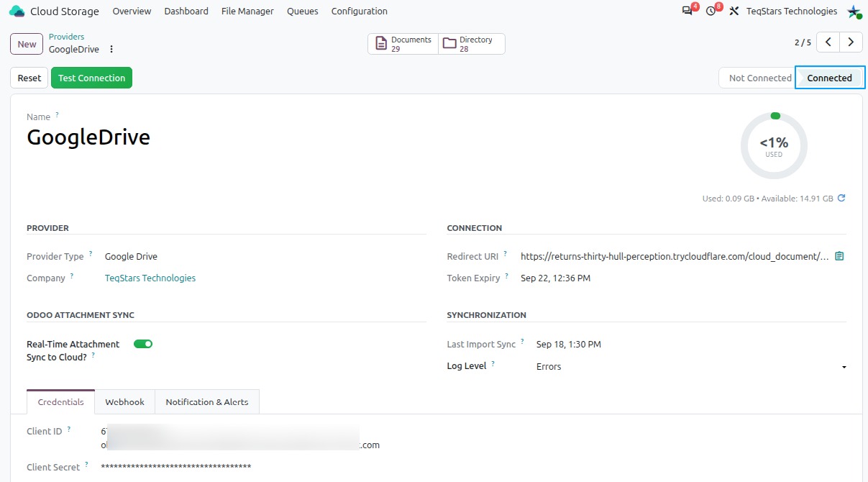Open the Directory 28 smart button
The width and height of the screenshot is (868, 482).
pos(471,44)
